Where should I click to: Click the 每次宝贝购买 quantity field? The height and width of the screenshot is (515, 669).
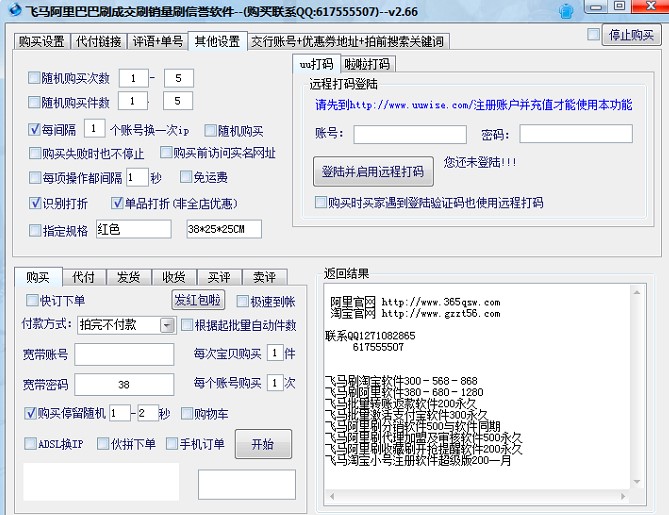276,353
